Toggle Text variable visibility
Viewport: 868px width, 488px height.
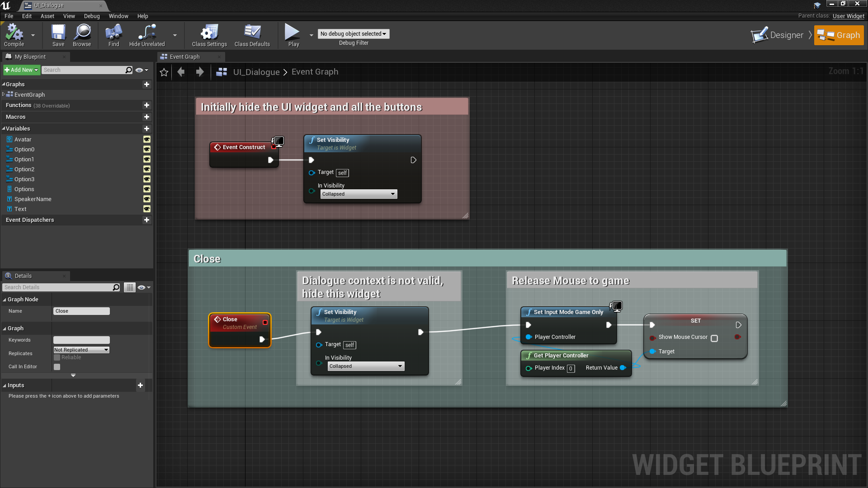pyautogui.click(x=147, y=209)
